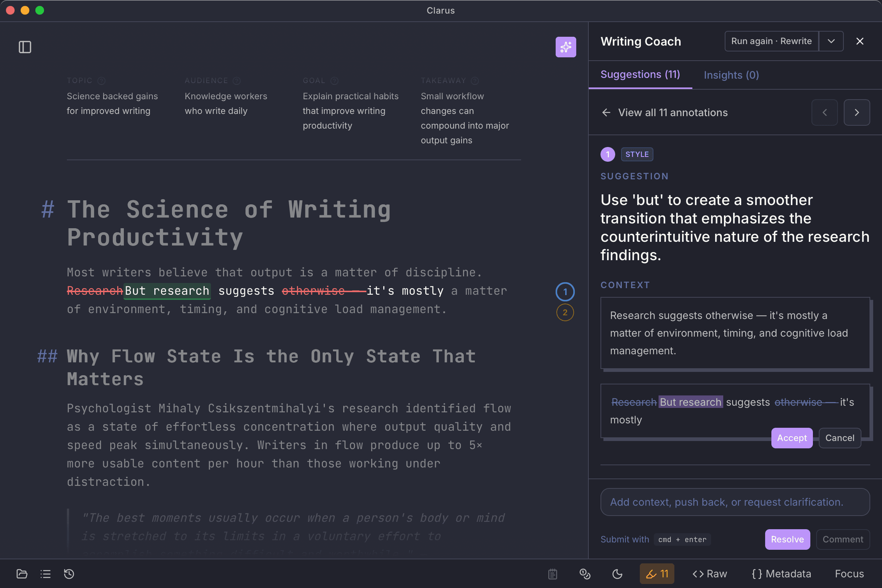Open the outline list icon
Screen dimensions: 882x588
point(45,574)
